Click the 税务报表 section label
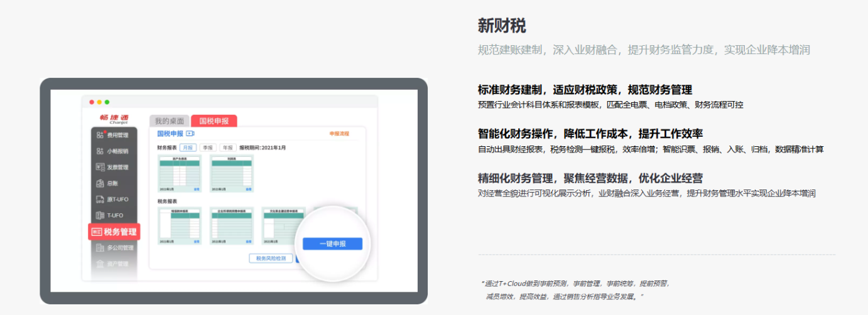Screen dimensions: 868x315 coord(166,201)
